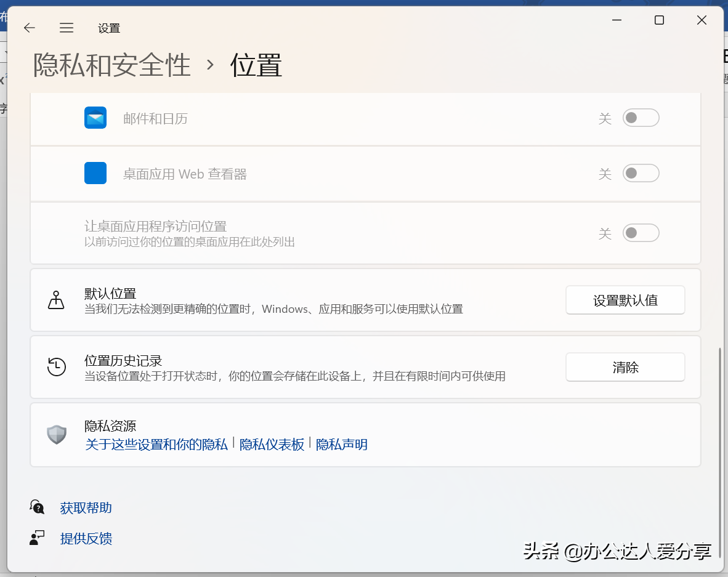The width and height of the screenshot is (728, 577).
Task: Close the 设置 window
Action: pos(702,20)
